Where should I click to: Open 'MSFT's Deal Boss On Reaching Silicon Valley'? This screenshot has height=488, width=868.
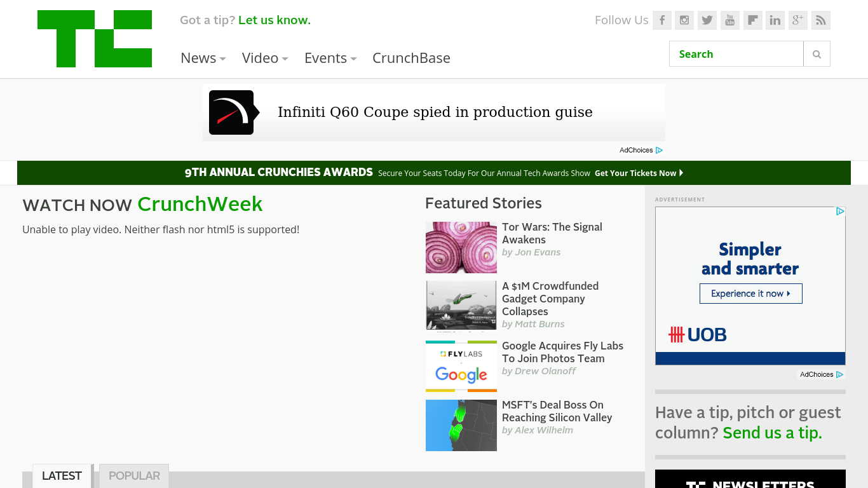[x=557, y=411]
